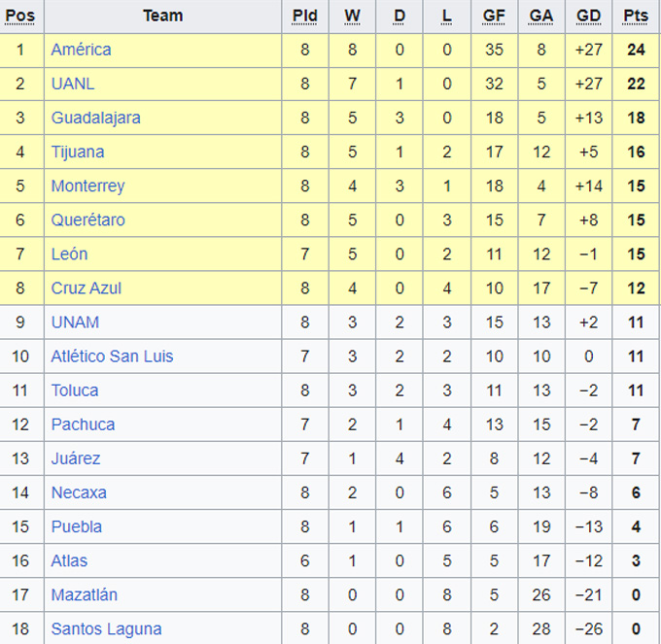Open the Pachuca team link
The image size is (661, 644).
(83, 424)
